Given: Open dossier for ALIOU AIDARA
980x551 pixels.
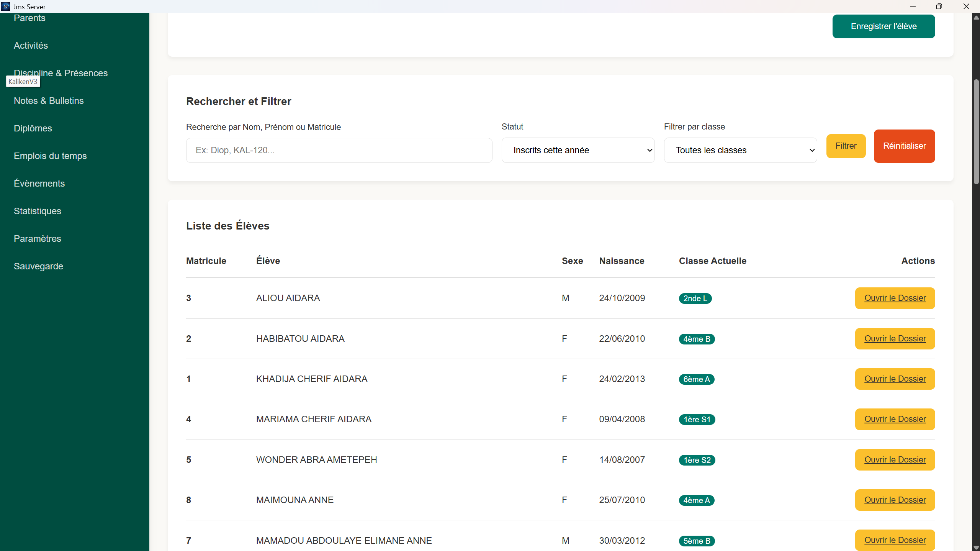Looking at the screenshot, I should (x=895, y=298).
